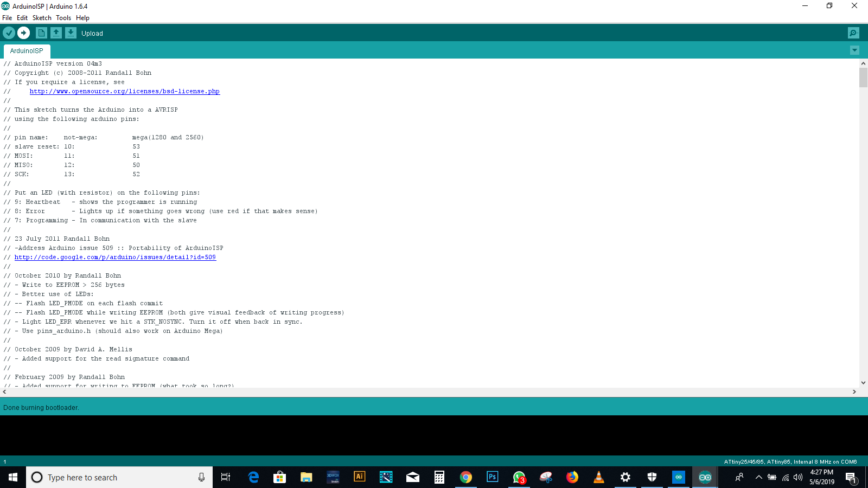Click the 'MOSI: 11:' comment line
The width and height of the screenshot is (868, 488).
coord(72,156)
